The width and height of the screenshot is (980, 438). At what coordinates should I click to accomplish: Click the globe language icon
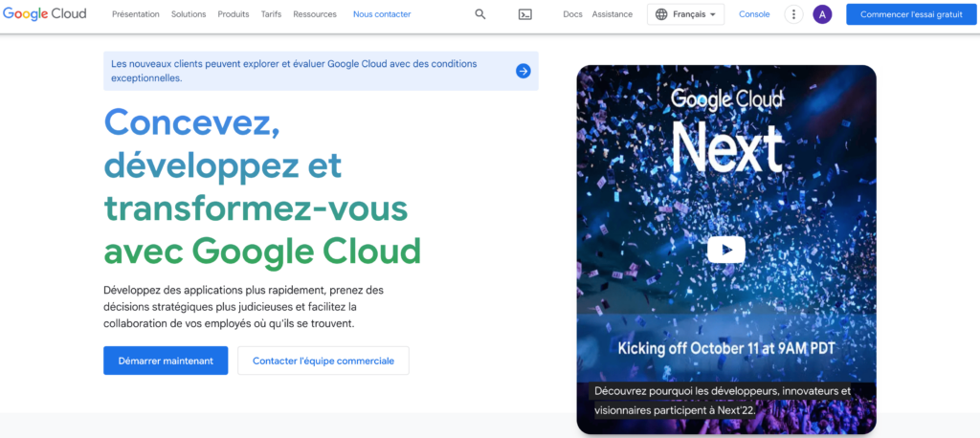tap(663, 14)
